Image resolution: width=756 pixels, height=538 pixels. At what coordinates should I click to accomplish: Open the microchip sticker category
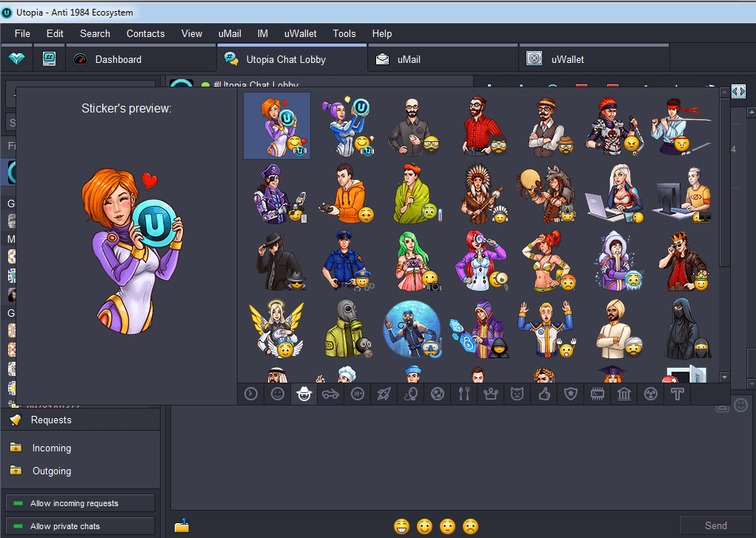click(598, 394)
